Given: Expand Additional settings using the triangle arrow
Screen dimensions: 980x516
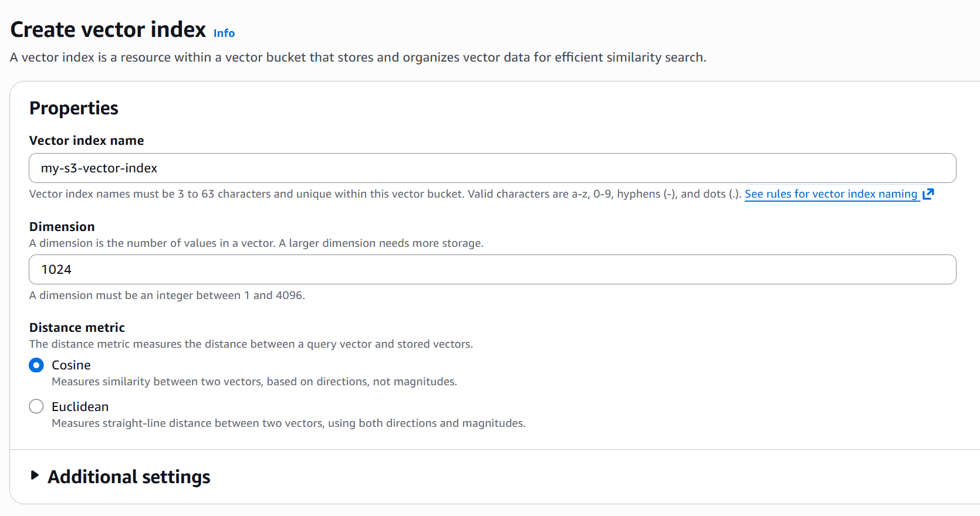Looking at the screenshot, I should [x=35, y=476].
